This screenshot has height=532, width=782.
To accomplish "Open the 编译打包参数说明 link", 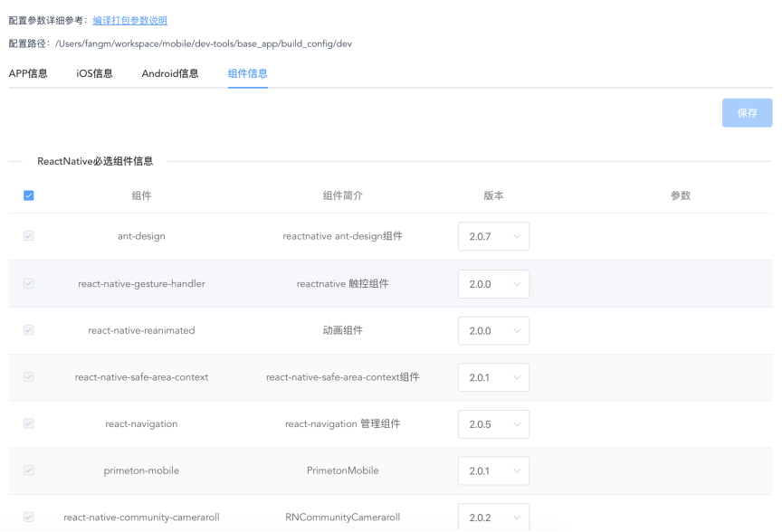I will 129,21.
